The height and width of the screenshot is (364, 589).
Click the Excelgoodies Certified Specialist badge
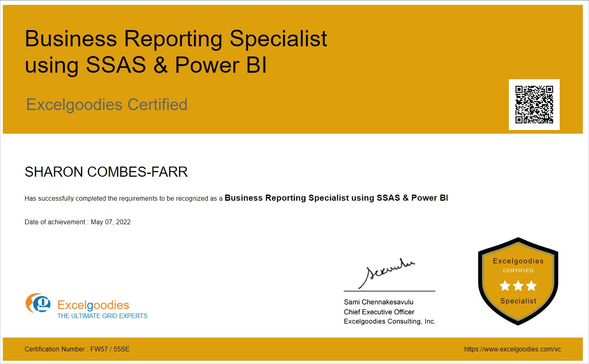[x=518, y=281]
